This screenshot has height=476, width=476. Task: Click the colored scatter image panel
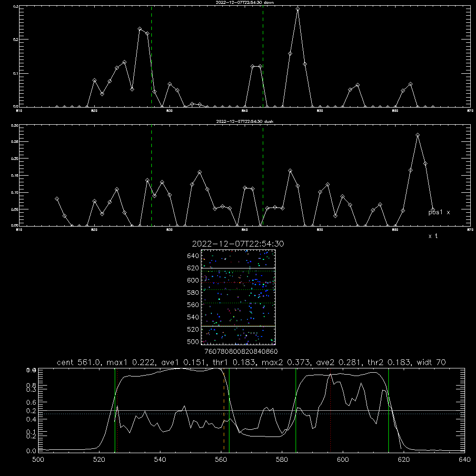[x=238, y=297]
